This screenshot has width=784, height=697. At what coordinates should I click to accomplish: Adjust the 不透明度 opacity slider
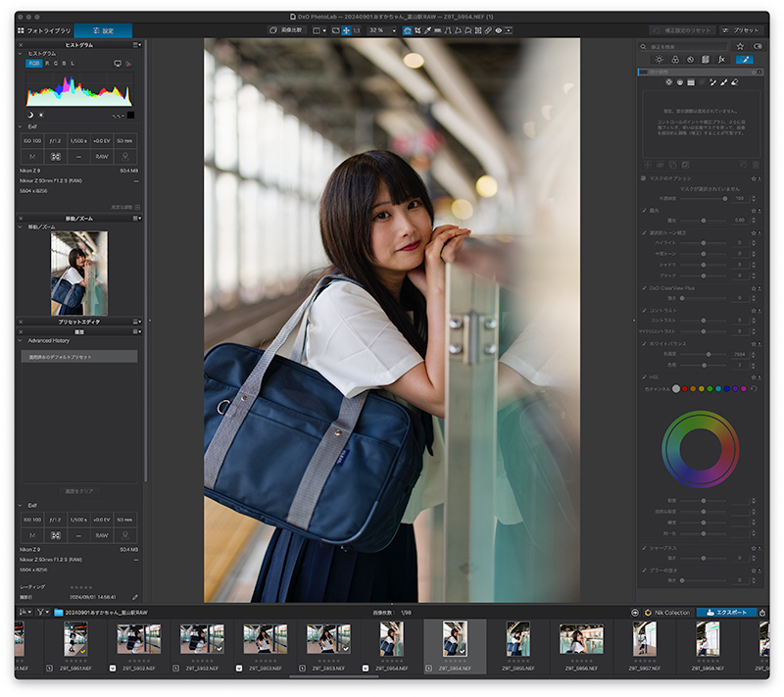tap(704, 198)
